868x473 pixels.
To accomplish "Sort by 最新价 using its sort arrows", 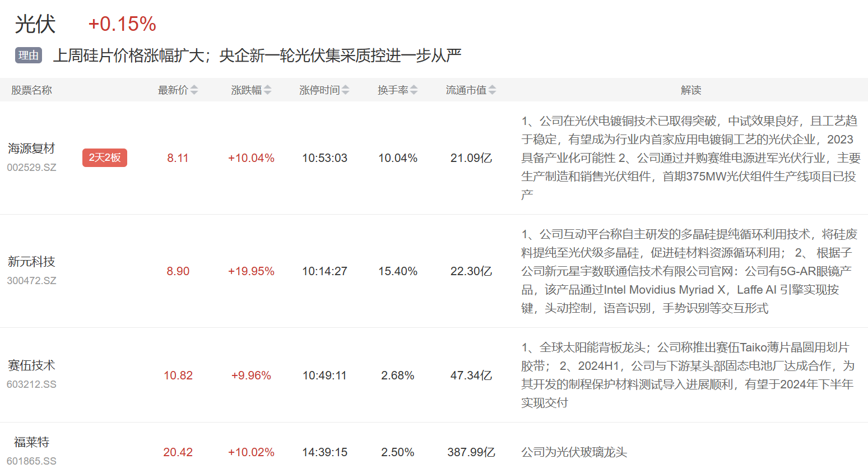I will point(194,90).
